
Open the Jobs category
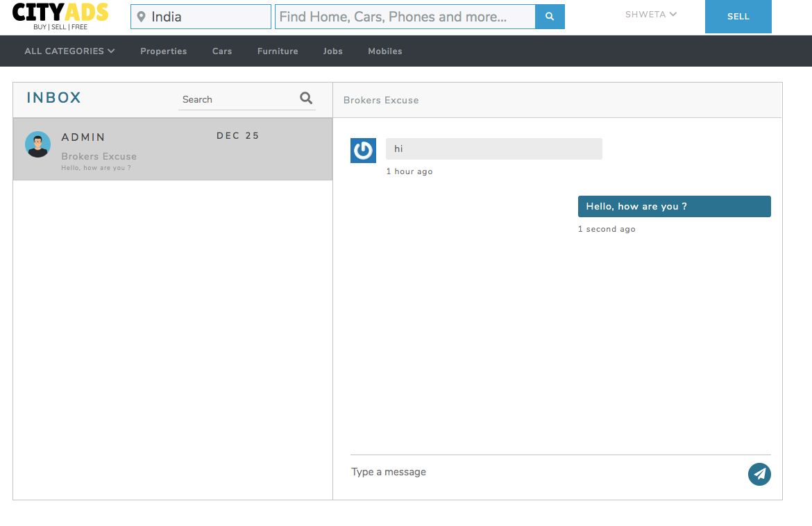(333, 51)
